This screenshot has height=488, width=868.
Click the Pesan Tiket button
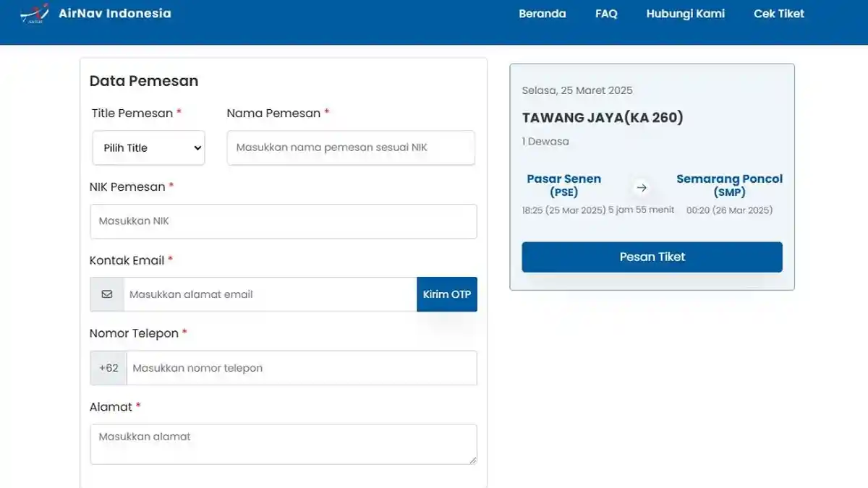(652, 257)
